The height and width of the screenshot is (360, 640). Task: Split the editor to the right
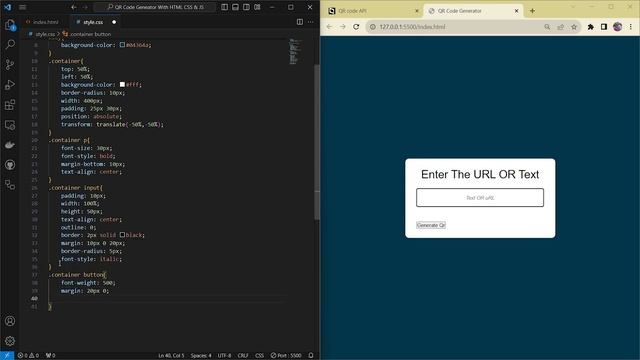click(x=300, y=22)
